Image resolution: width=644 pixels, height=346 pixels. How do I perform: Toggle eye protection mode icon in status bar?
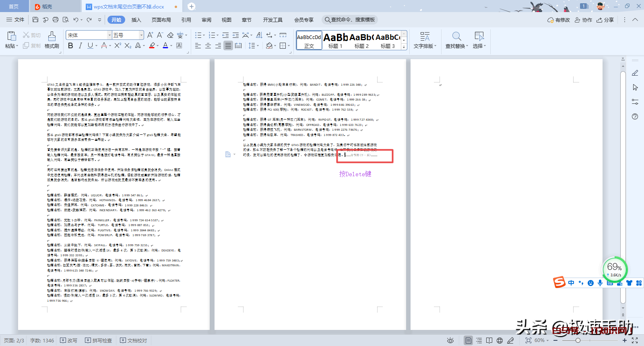(x=450, y=340)
